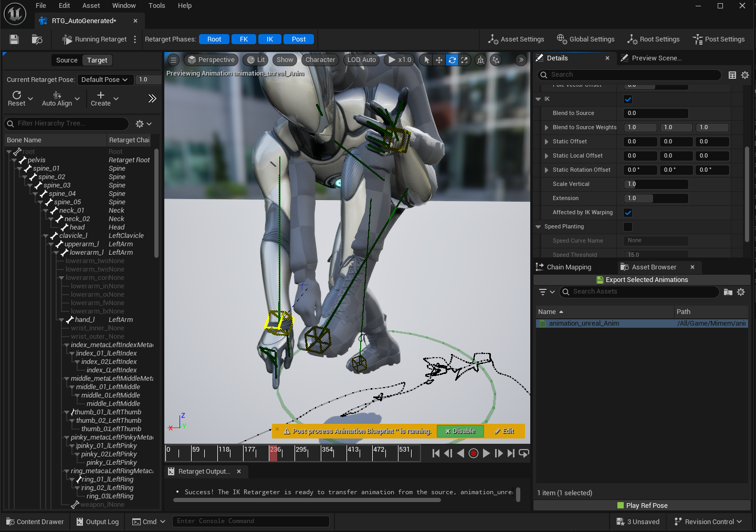Collapse the Speed Planting section
This screenshot has width=756, height=532.
pos(538,227)
